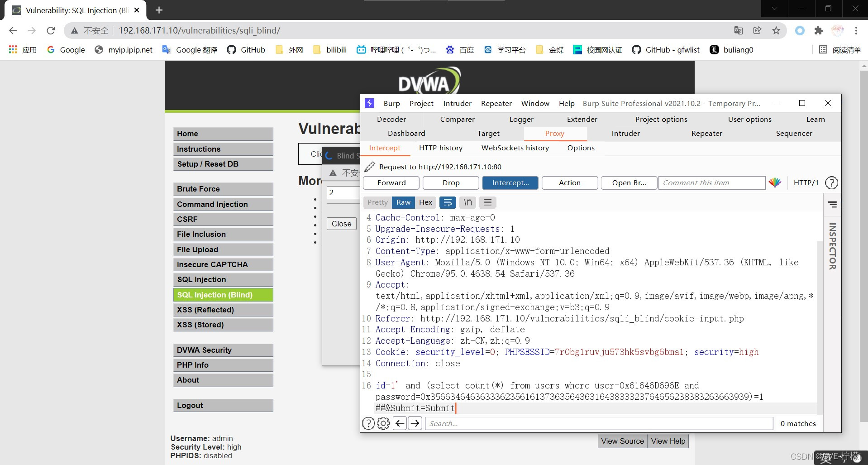Screen dimensions: 868x465
Task: Click the pencil edit icon beside Request to
Action: pos(370,167)
